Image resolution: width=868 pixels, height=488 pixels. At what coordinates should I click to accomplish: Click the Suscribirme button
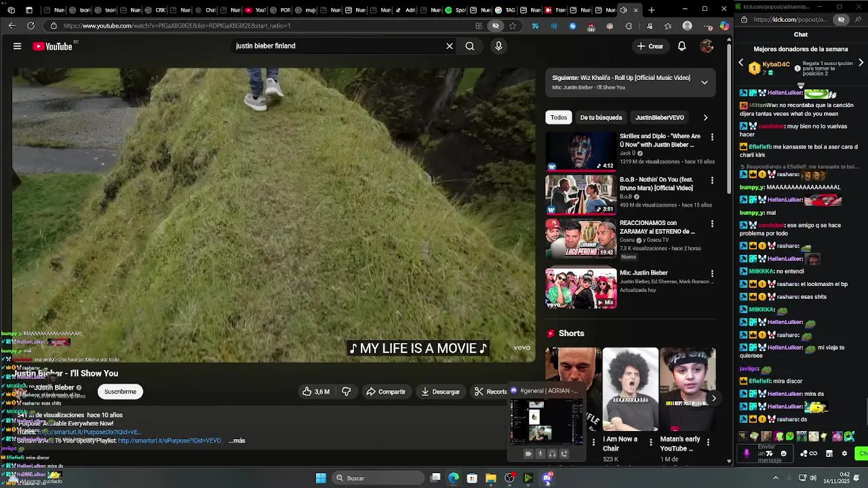click(120, 392)
